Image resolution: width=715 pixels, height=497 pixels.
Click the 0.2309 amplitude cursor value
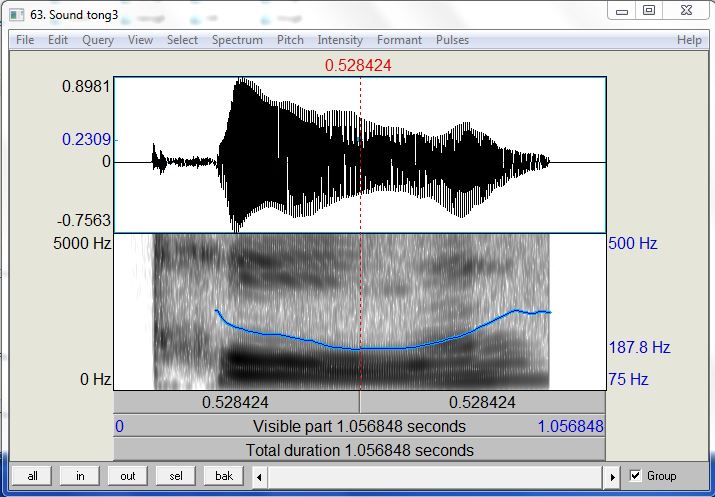[87, 140]
